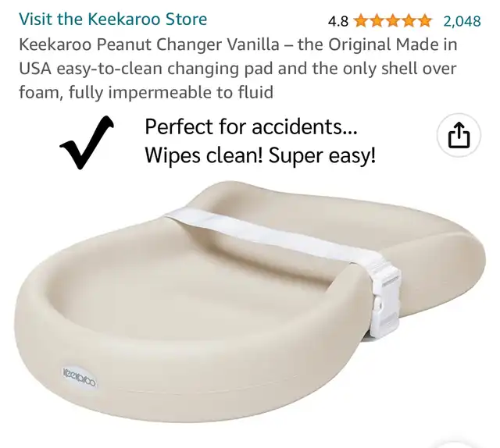Open the 2,048 reviews count link
Screen dimensions: 500x448
[462, 21]
